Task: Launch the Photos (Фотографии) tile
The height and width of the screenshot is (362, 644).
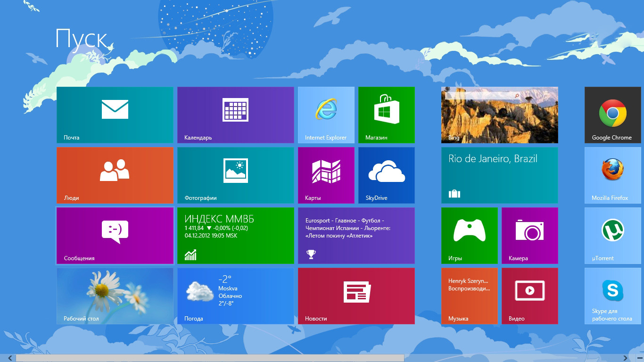Action: (235, 175)
